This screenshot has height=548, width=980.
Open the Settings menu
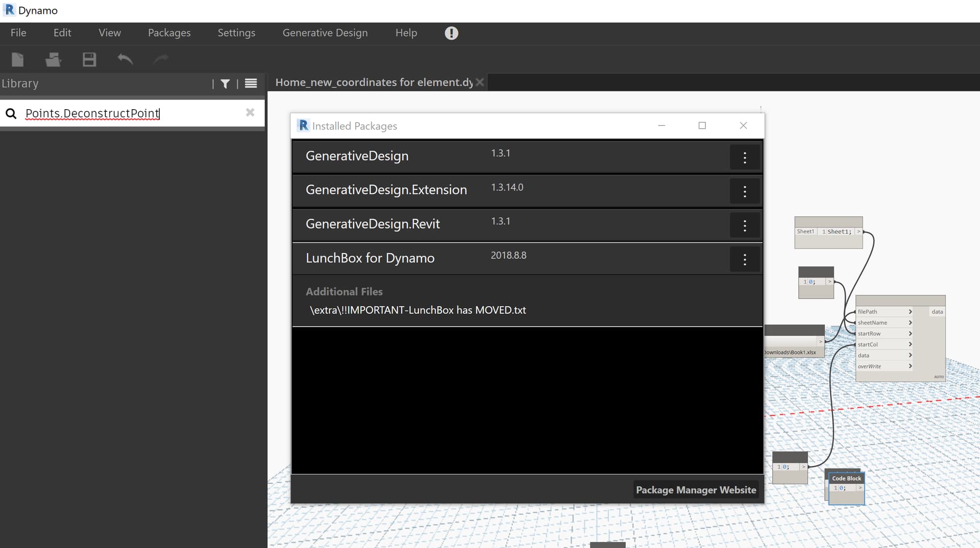click(236, 33)
